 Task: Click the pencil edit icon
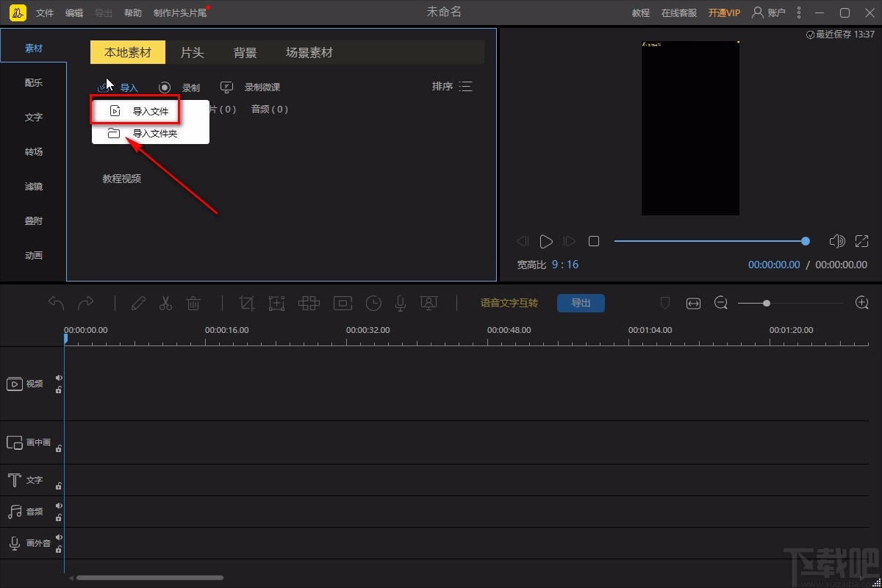pos(138,303)
